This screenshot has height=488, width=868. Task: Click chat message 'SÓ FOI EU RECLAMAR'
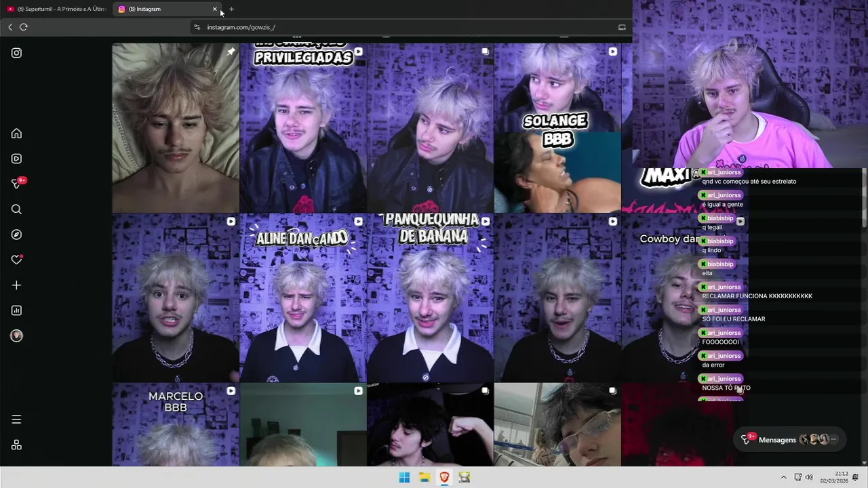pyautogui.click(x=733, y=319)
